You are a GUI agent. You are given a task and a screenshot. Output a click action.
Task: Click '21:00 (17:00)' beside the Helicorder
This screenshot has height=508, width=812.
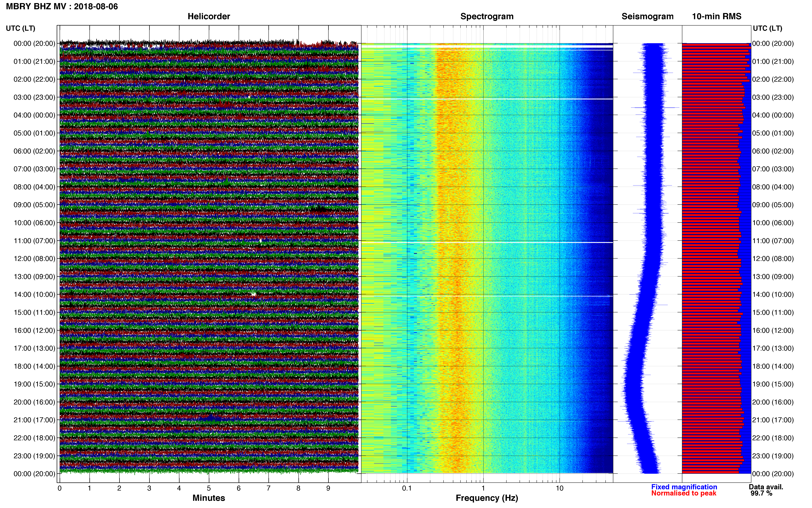pos(34,420)
